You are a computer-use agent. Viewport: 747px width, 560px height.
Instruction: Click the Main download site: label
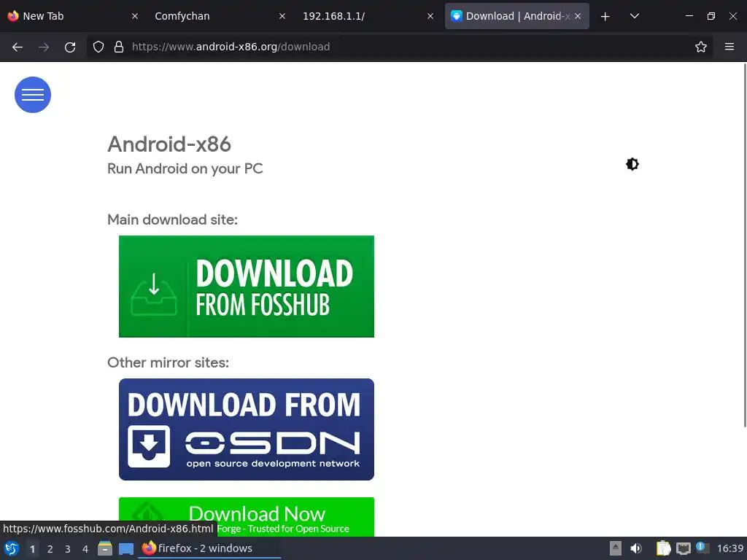tap(172, 219)
